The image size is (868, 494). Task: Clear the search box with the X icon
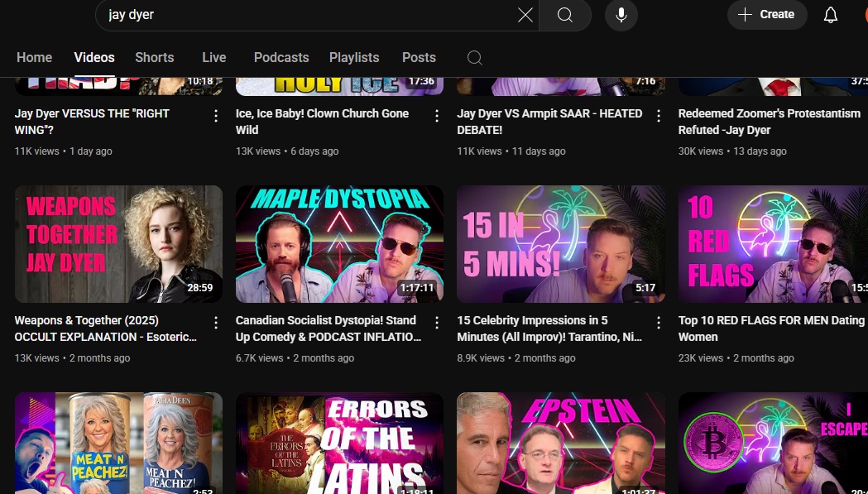click(x=525, y=15)
